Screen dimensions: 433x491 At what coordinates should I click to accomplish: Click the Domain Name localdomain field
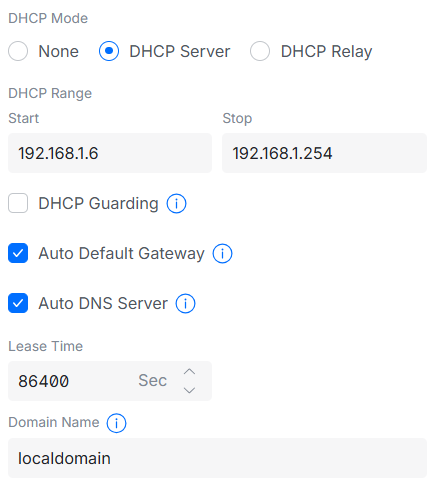(x=217, y=458)
